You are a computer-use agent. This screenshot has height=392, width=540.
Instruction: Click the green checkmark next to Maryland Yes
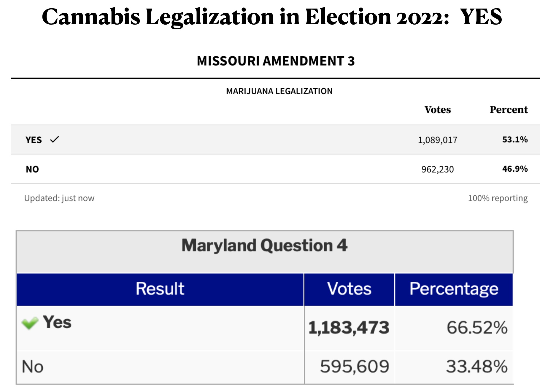30,323
